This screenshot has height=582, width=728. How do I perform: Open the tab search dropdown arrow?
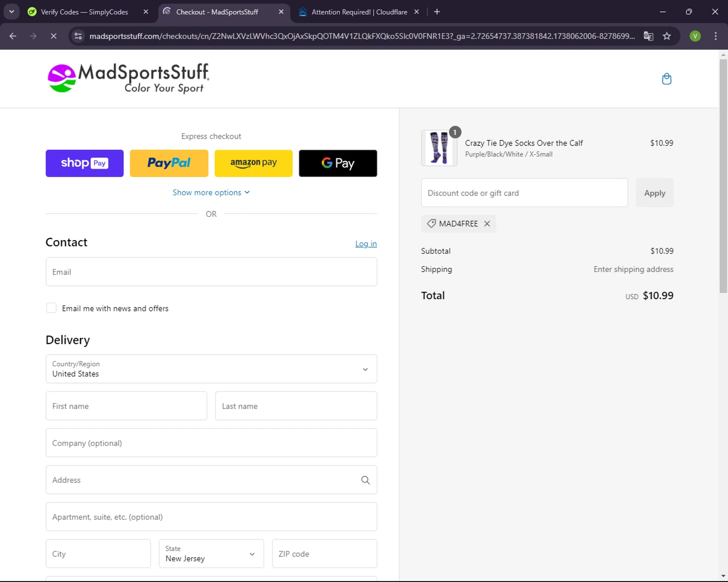point(11,12)
